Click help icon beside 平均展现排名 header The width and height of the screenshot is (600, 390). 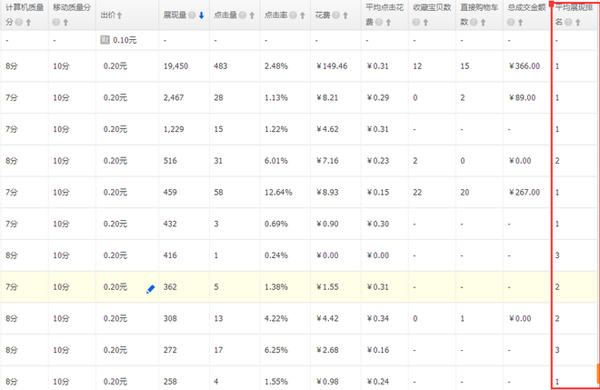click(568, 23)
